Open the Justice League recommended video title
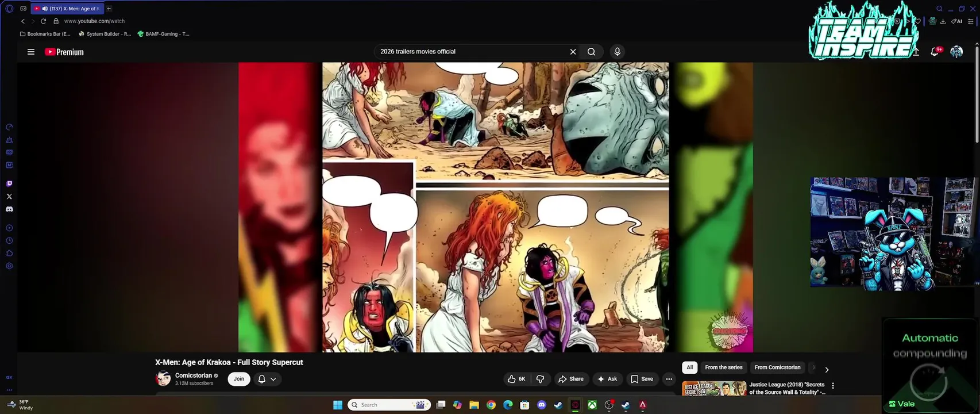The width and height of the screenshot is (980, 414). point(787,388)
